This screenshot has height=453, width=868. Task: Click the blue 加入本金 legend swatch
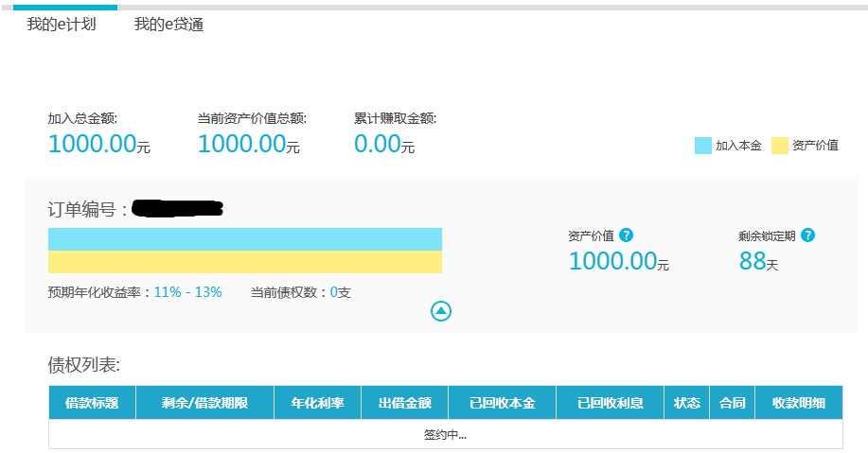point(703,146)
